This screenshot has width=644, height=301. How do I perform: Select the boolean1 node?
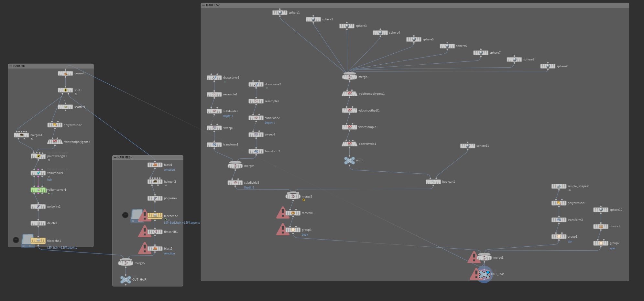coord(433,182)
